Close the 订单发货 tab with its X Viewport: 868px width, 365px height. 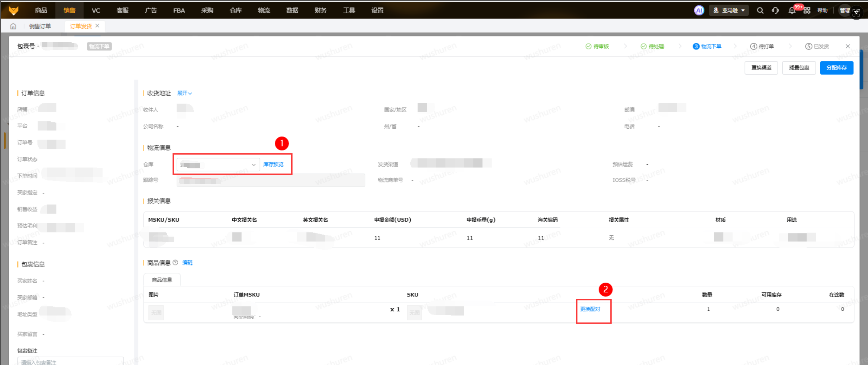click(98, 26)
